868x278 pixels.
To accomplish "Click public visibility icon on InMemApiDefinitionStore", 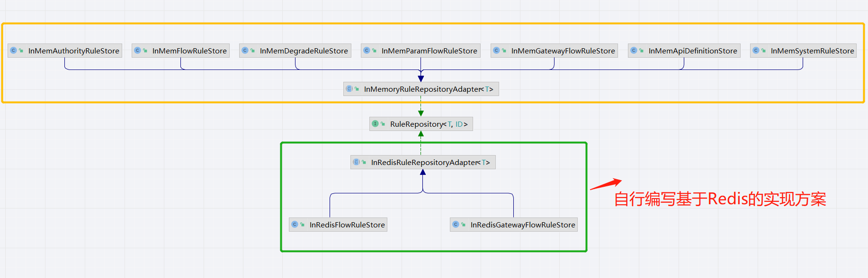I will (x=641, y=51).
